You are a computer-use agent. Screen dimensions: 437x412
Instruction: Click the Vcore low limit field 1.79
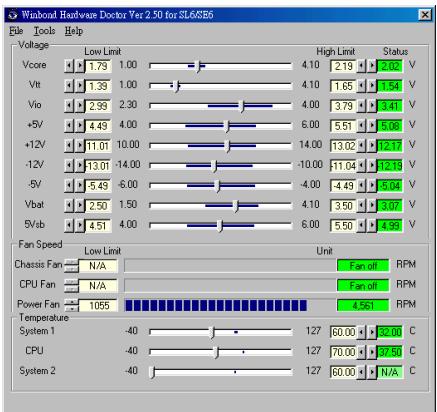coord(98,66)
